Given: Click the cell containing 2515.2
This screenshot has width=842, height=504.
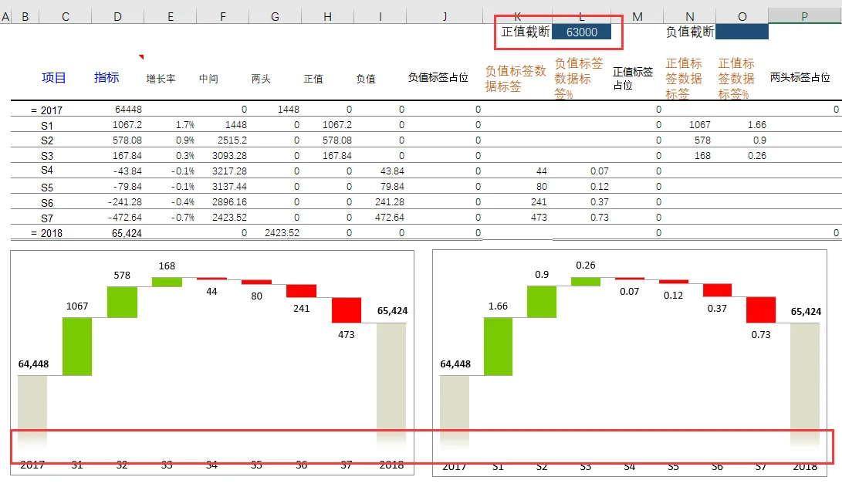Looking at the screenshot, I should (x=232, y=140).
